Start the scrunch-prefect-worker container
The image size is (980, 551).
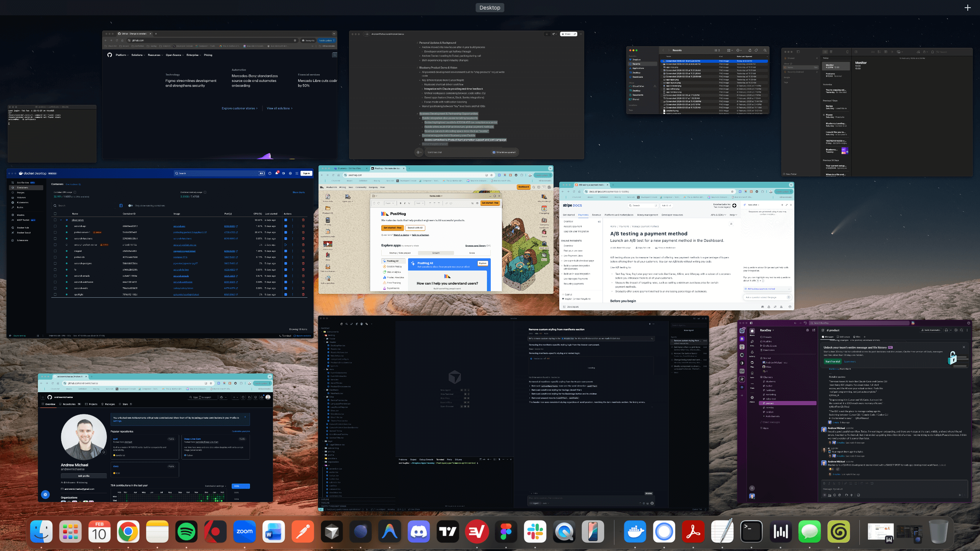pos(286,245)
